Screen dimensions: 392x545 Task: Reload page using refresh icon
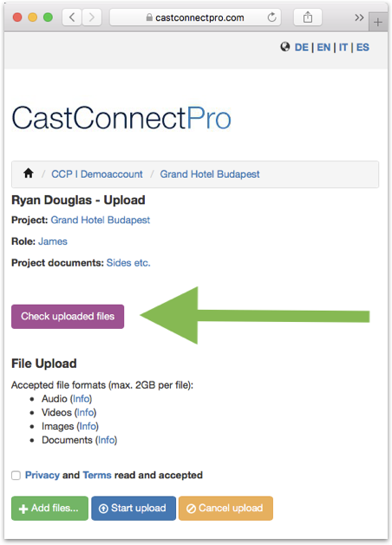click(x=271, y=17)
